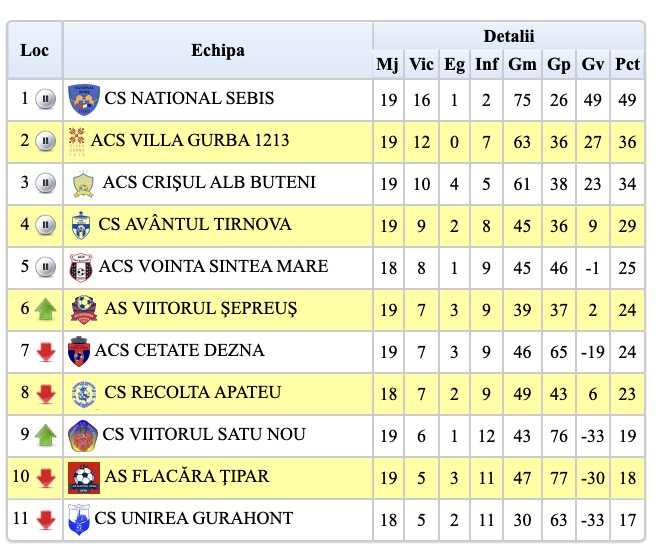Click CS Avântul Tirnova team badge
Viewport: 656px width, 555px height.
(x=81, y=225)
